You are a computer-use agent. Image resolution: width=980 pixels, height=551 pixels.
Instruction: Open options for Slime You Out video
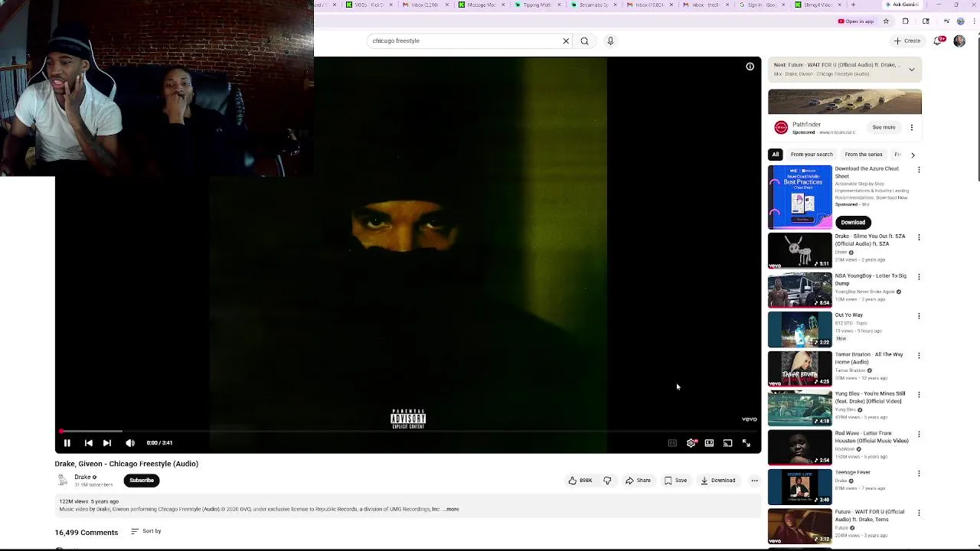[x=919, y=237]
